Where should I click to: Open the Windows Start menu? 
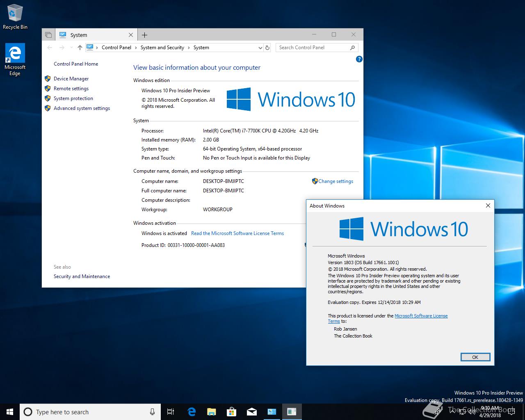10,412
